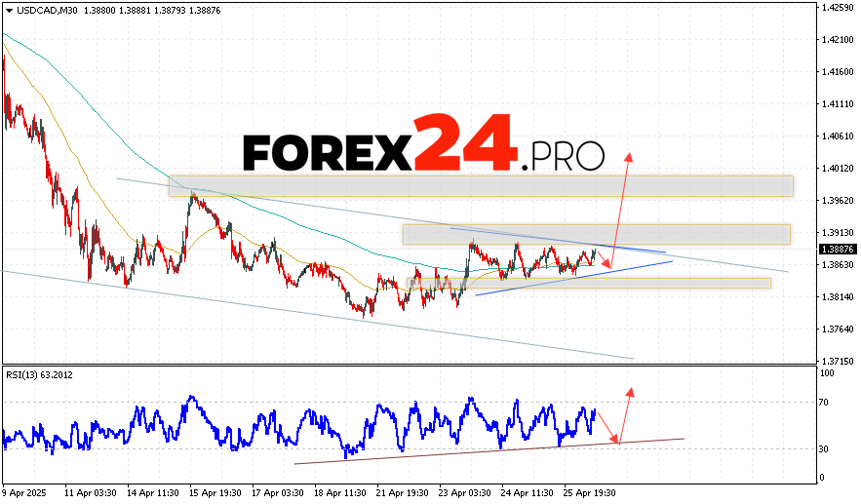This screenshot has width=861, height=504.
Task: Click the 1.38140 price axis label
Action: coord(838,297)
